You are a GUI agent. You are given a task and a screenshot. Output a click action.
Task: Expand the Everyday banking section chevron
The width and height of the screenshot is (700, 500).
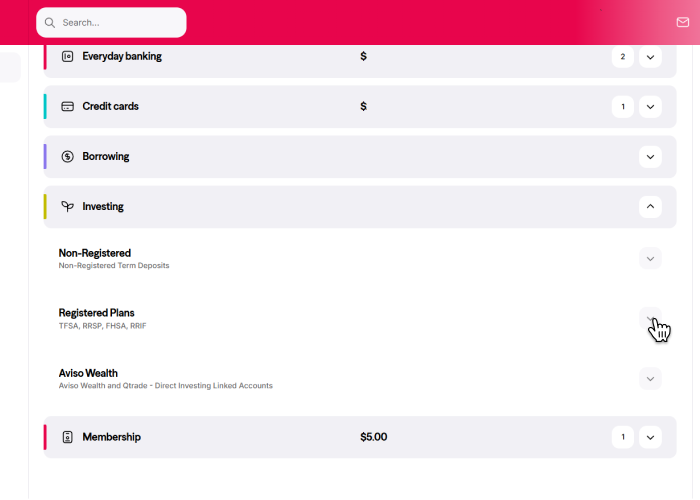click(650, 57)
